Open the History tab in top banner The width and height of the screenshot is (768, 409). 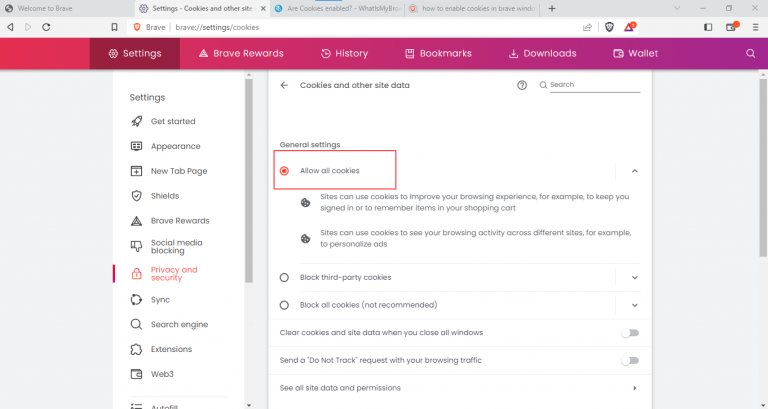[344, 53]
